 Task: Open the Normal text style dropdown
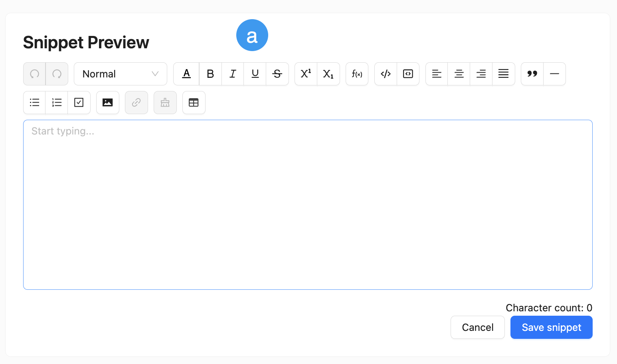point(121,74)
